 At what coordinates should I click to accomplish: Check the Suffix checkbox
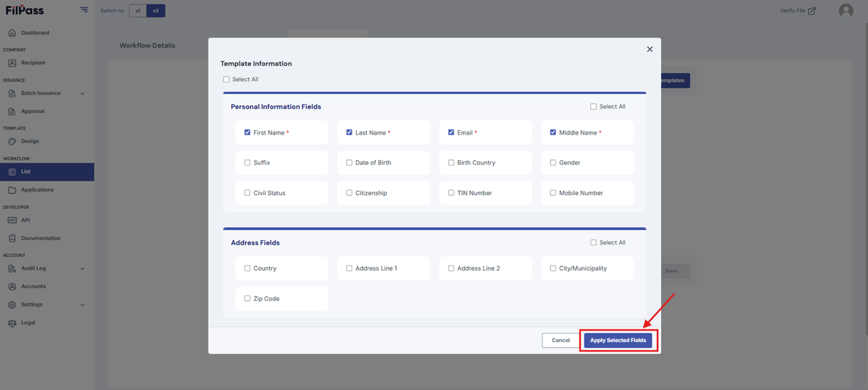(x=247, y=163)
